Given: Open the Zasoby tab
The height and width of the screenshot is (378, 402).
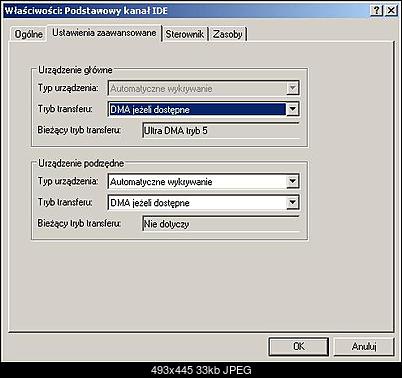Looking at the screenshot, I should (228, 34).
